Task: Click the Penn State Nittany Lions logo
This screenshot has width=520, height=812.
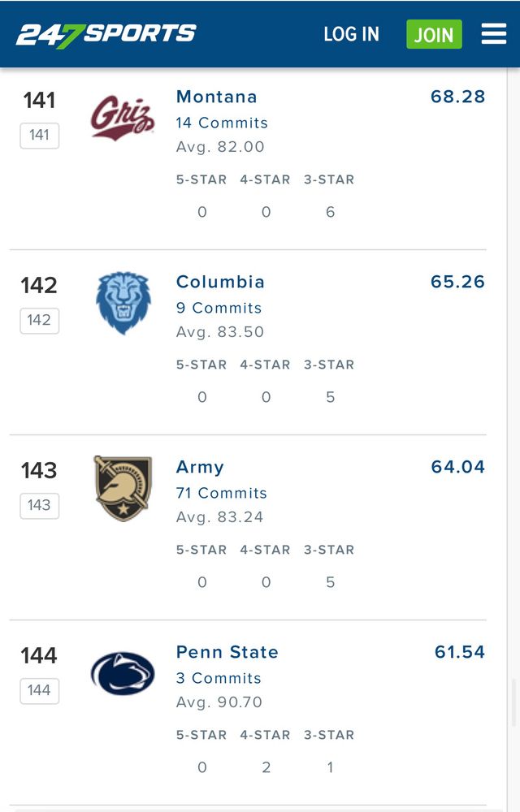Action: [x=123, y=673]
